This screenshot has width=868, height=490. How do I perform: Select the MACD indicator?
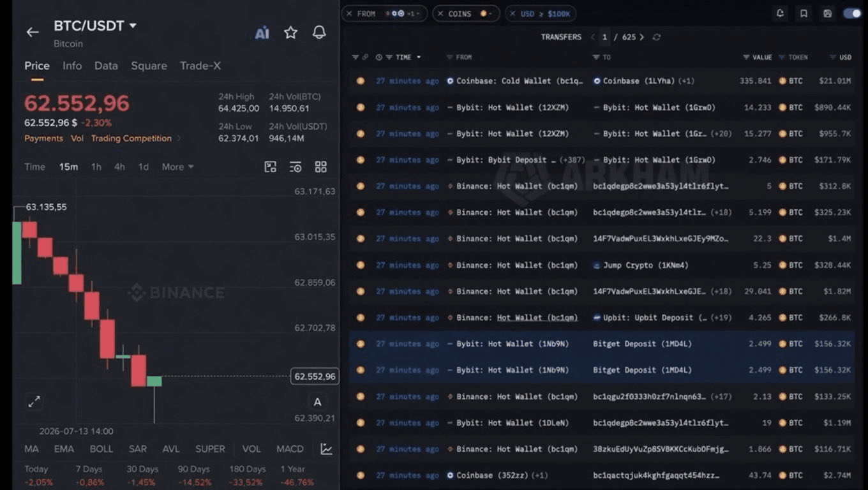290,449
